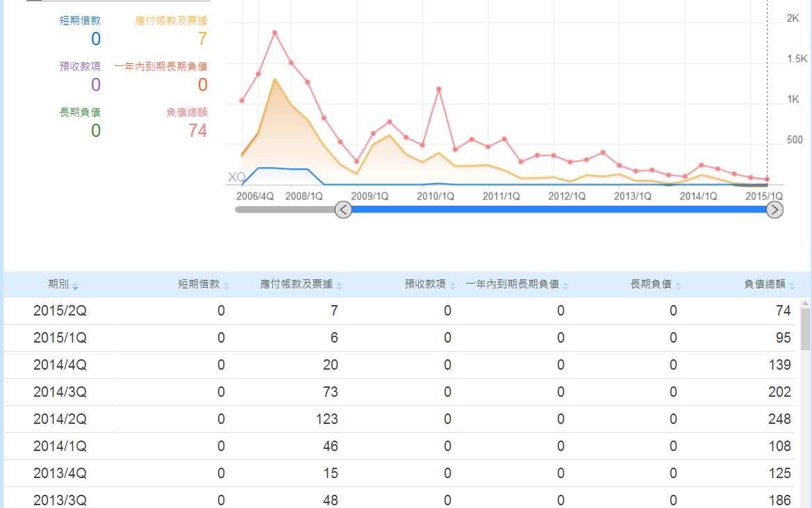Click gray portion of range slider track

pyautogui.click(x=285, y=210)
